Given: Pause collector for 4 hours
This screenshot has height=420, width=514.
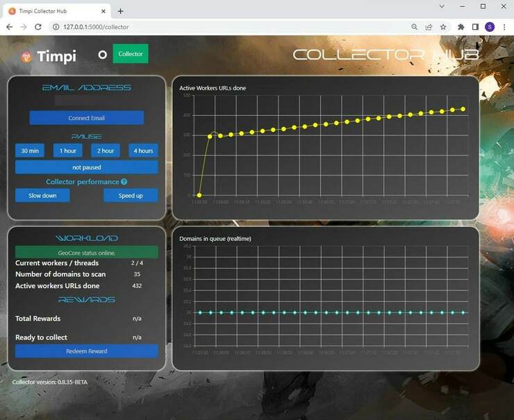Looking at the screenshot, I should coord(143,151).
